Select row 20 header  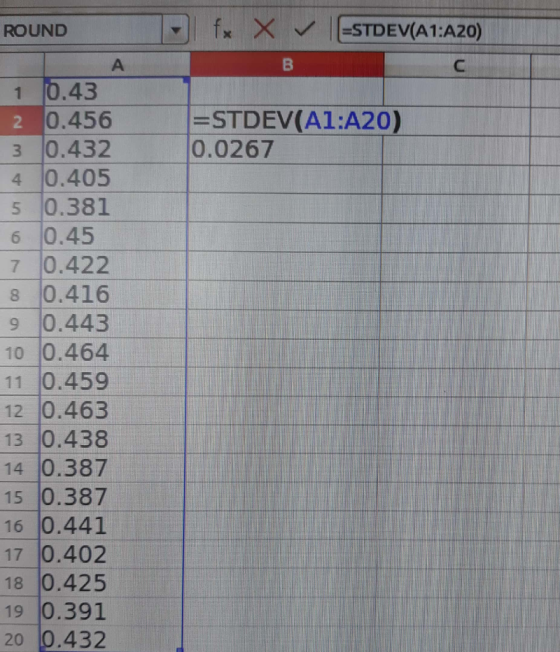(18, 639)
